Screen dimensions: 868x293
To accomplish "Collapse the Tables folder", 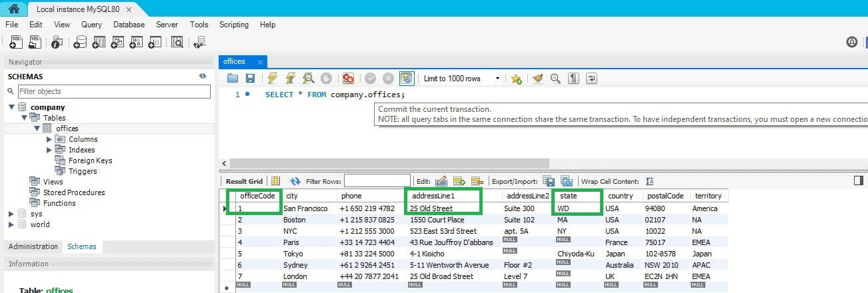I will tap(25, 118).
